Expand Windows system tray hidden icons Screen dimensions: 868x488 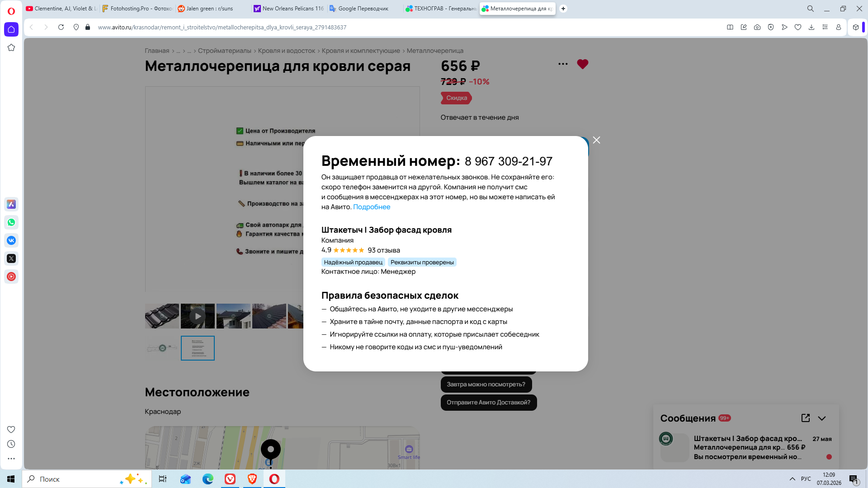tap(792, 479)
